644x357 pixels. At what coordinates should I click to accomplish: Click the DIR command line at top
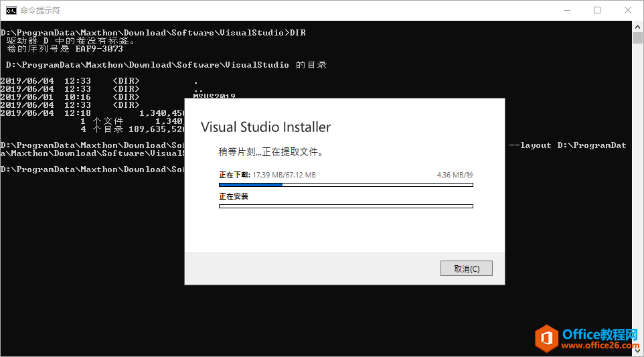(153, 32)
